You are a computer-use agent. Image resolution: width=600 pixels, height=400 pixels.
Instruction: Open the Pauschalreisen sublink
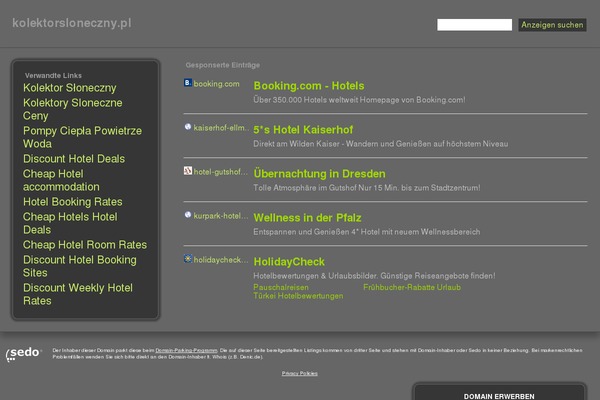click(x=281, y=287)
